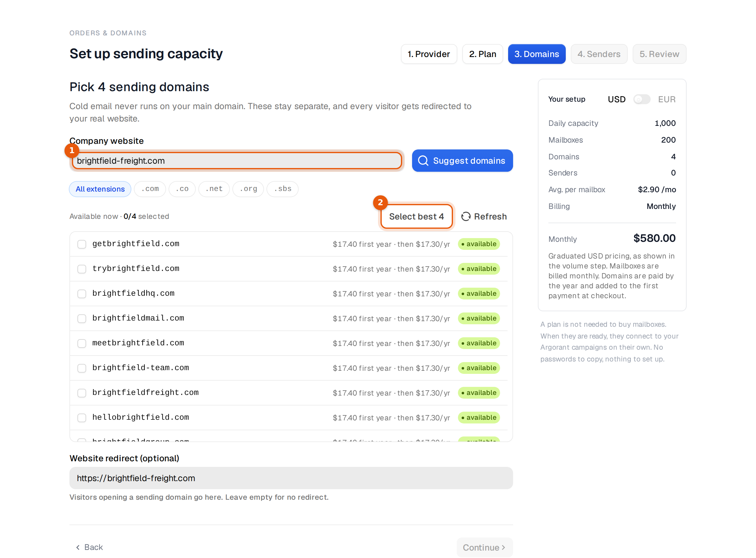The image size is (756, 558).
Task: Check the trybrightfield.com checkbox
Action: click(82, 269)
